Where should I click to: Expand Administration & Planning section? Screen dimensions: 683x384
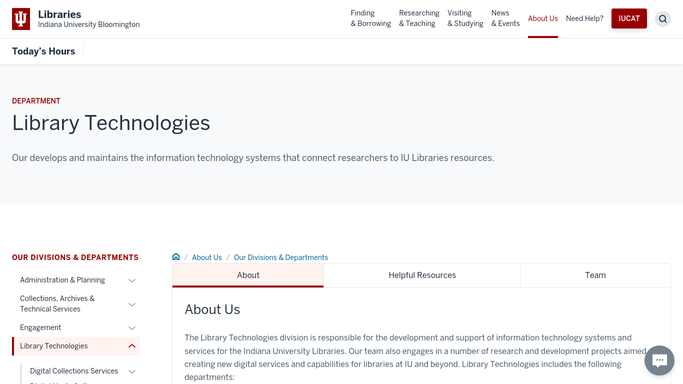pyautogui.click(x=132, y=280)
